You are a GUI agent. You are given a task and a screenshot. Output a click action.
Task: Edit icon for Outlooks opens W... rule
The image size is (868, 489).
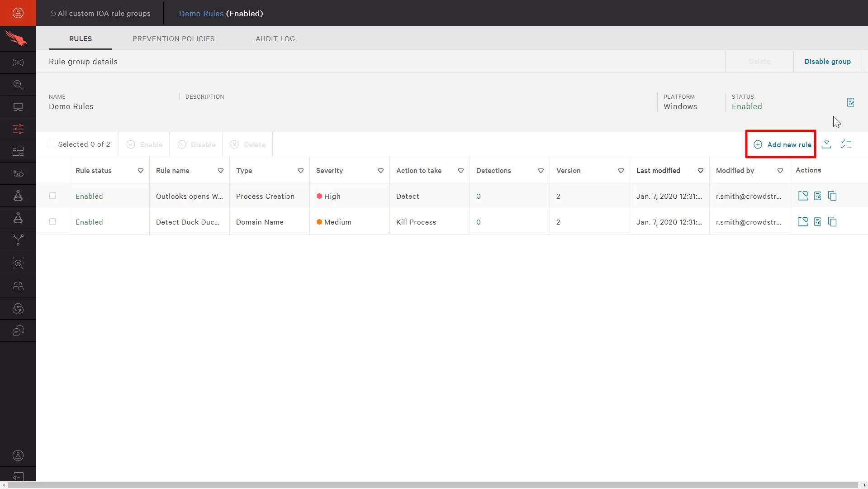(817, 196)
